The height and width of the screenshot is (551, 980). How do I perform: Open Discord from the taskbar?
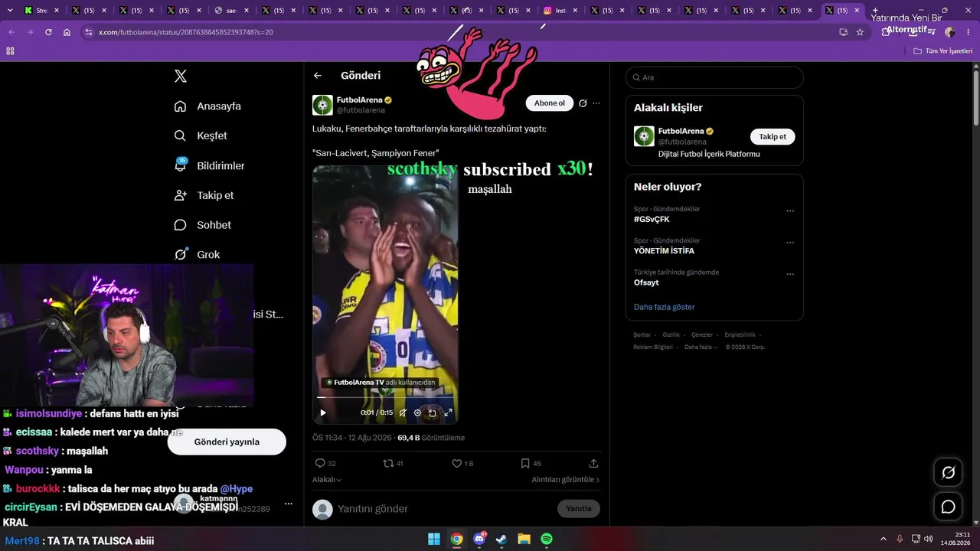(x=479, y=539)
